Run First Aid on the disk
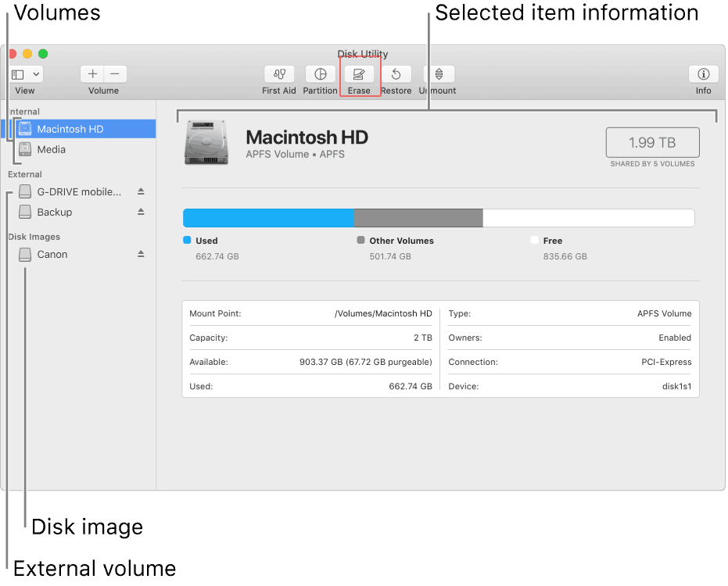The height and width of the screenshot is (586, 728). [x=279, y=73]
